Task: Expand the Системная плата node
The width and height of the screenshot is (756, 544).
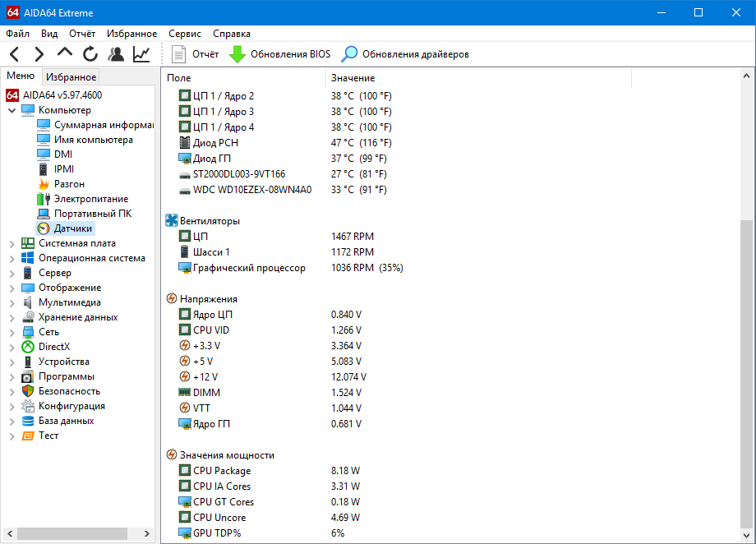Action: click(12, 243)
